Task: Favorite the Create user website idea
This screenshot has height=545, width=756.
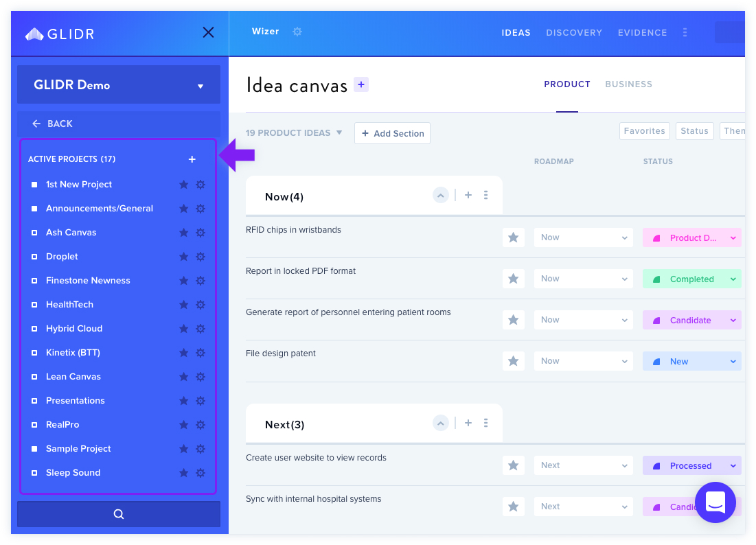Action: 514,465
